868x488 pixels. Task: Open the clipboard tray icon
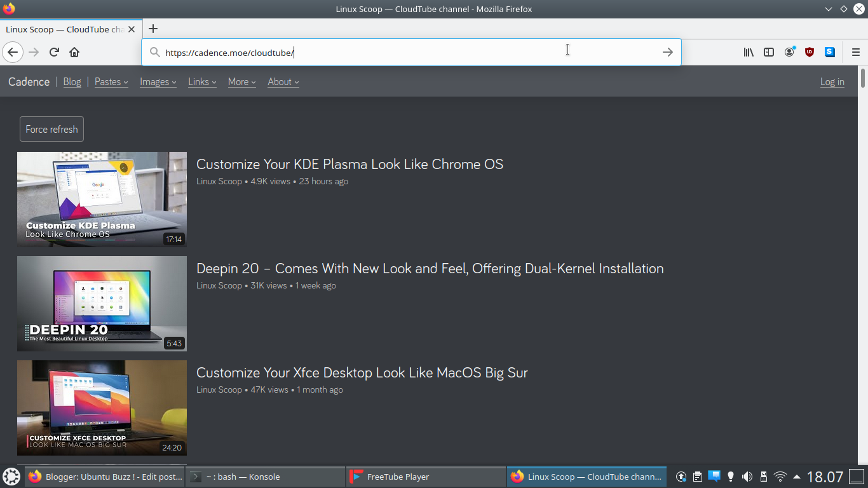click(x=698, y=477)
